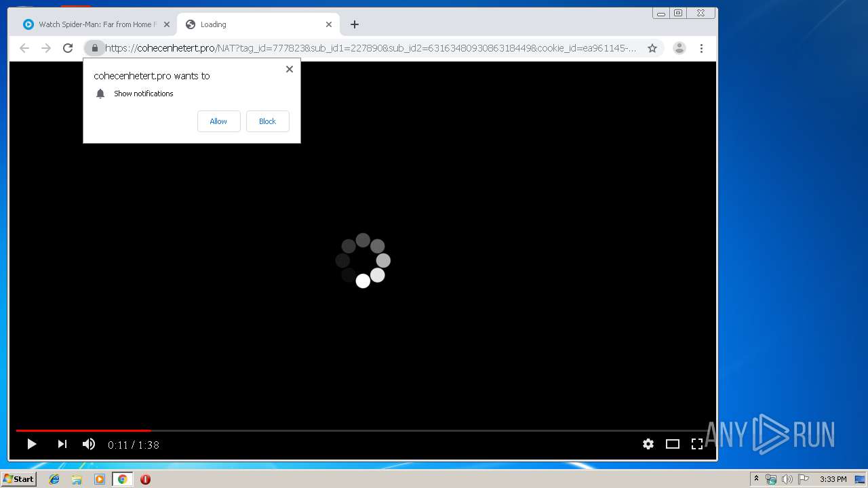Open Opera browser from taskbar
The width and height of the screenshot is (868, 488).
click(x=145, y=479)
